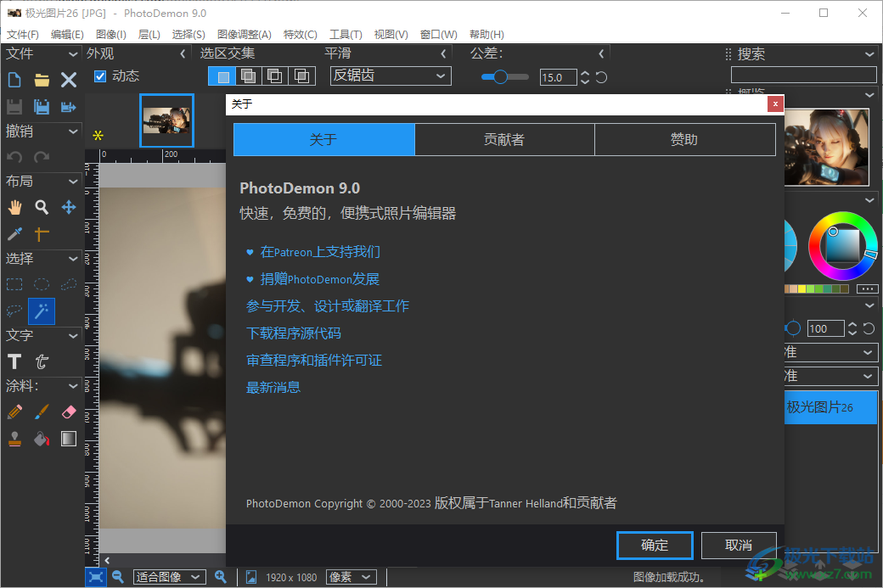This screenshot has height=588, width=883.
Task: Collapse the 涂料 panel section
Action: (73, 386)
